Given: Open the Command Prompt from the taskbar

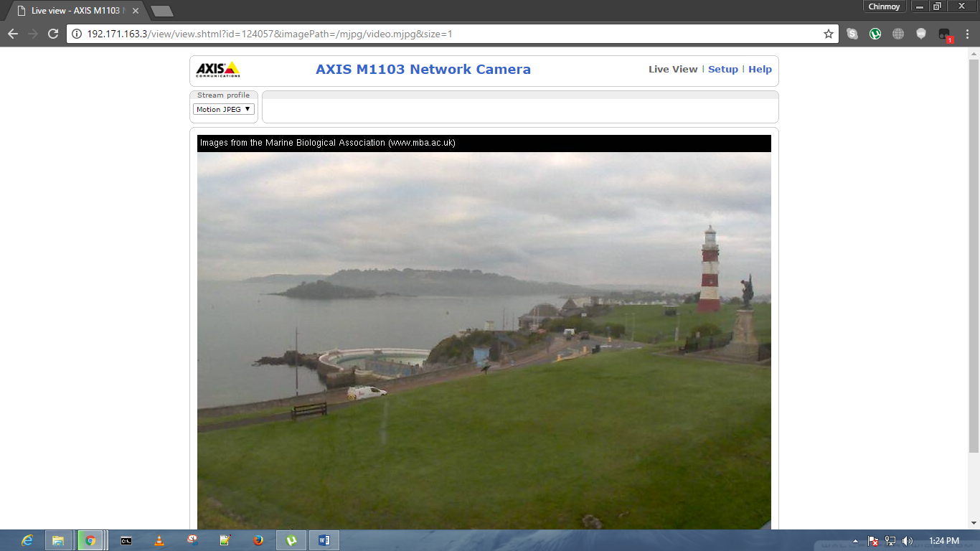Looking at the screenshot, I should coord(126,540).
